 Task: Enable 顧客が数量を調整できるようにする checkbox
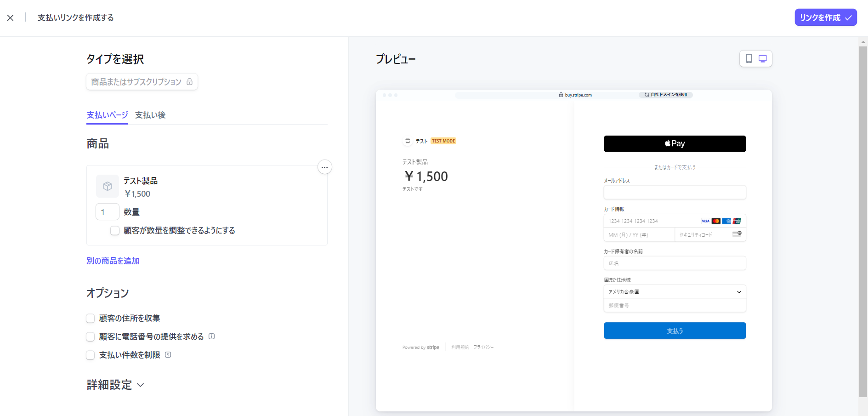point(115,231)
